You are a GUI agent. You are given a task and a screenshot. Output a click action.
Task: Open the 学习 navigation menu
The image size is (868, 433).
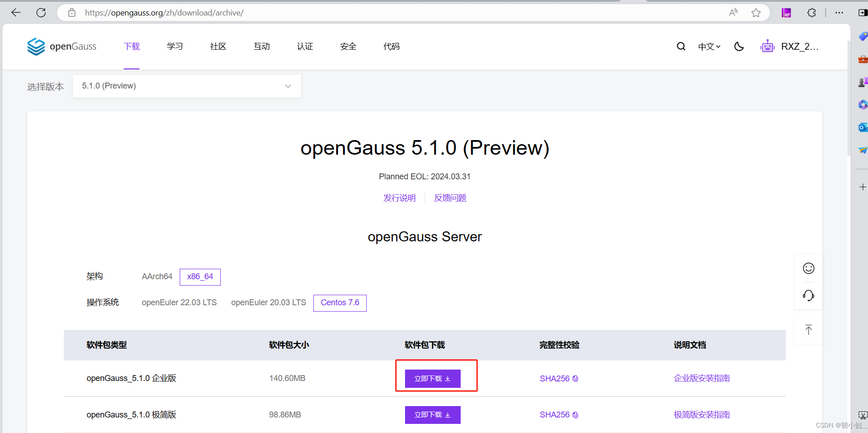[175, 47]
